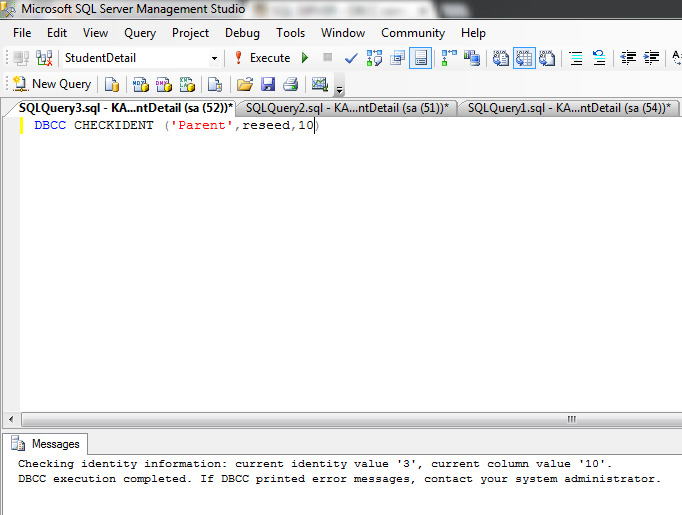Click the Print icon
The height and width of the screenshot is (515, 682).
point(291,84)
